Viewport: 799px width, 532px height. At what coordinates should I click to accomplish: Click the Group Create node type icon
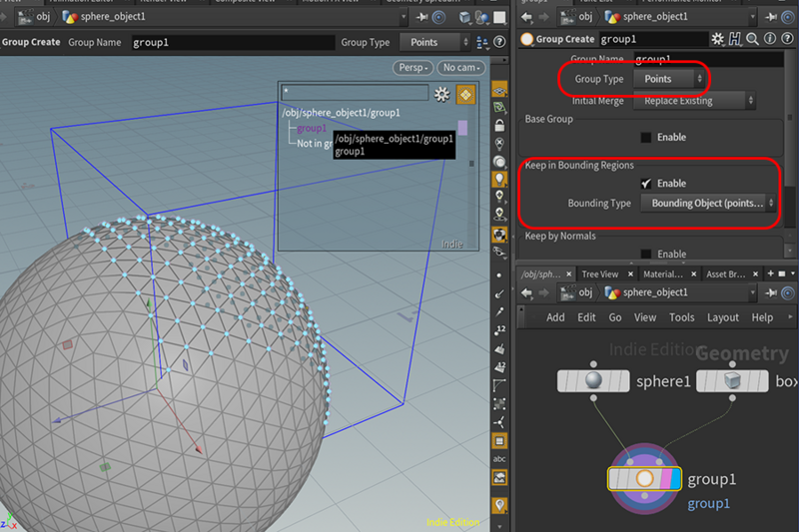coord(527,39)
